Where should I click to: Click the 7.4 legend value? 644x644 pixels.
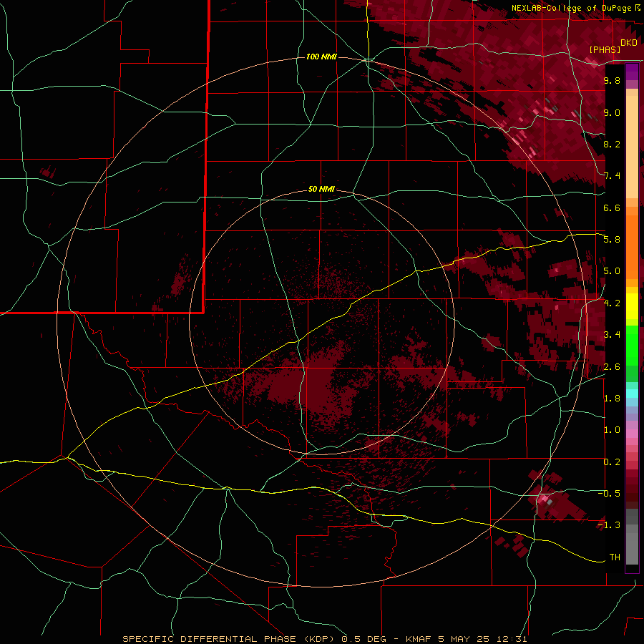[x=612, y=176]
